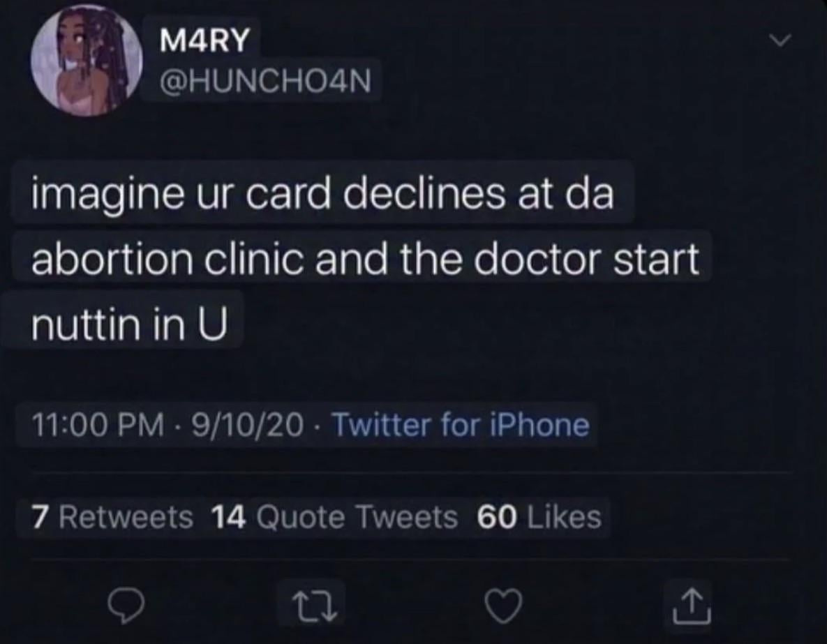Screen dimensions: 827x644
Task: Open the share icon menu
Action: point(692,606)
